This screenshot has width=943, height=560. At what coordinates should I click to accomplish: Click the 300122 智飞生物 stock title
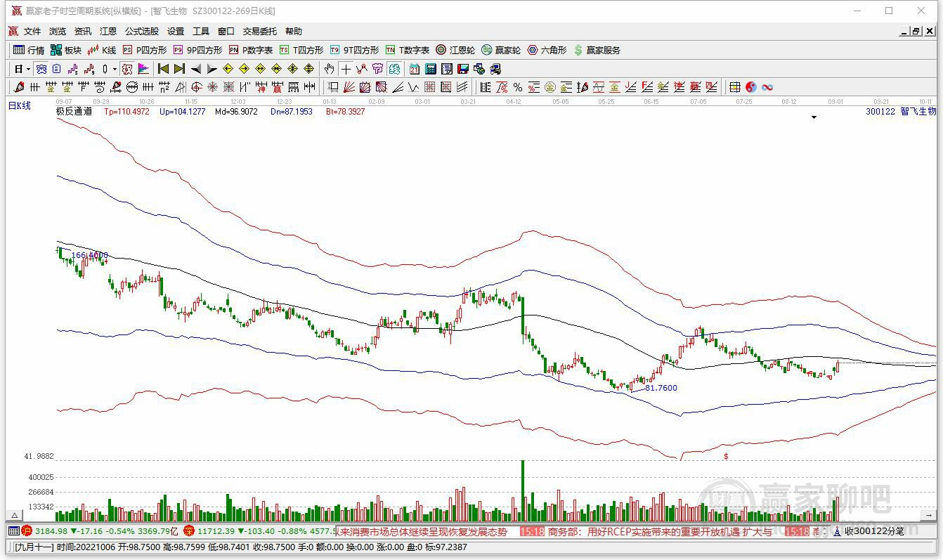901,111
